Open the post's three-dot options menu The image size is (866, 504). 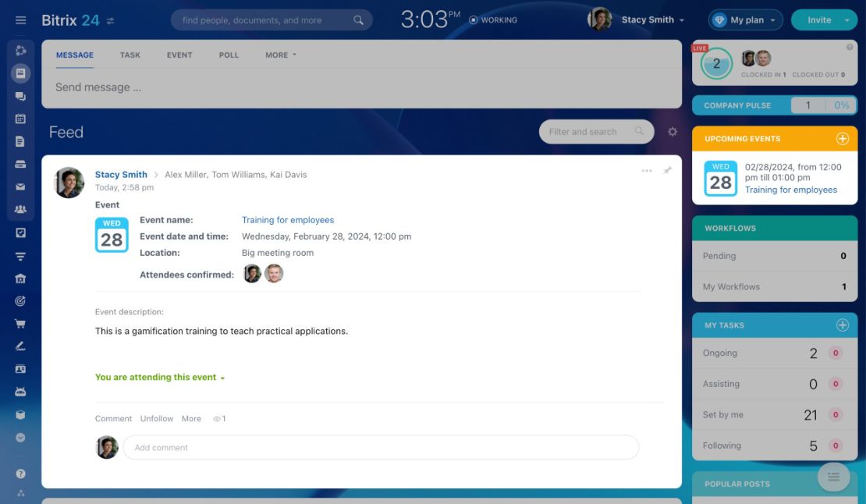[x=647, y=171]
